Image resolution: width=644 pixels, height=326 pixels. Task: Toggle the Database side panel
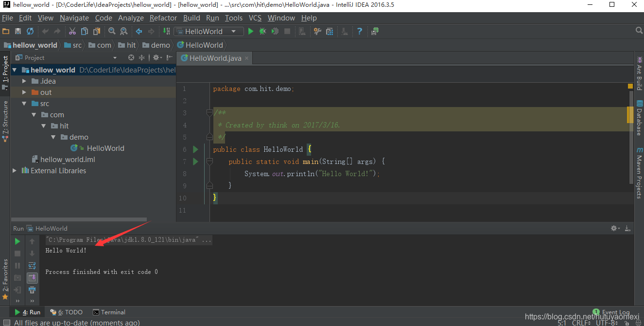tap(639, 117)
